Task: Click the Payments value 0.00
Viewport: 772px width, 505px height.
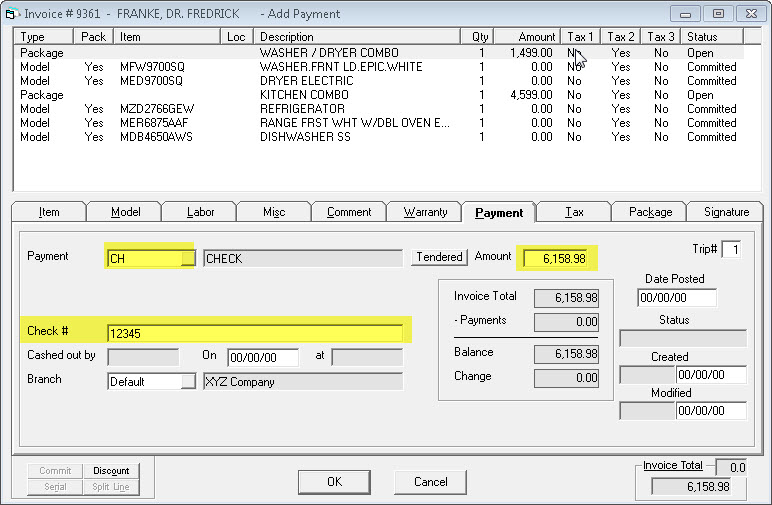Action: coord(566,322)
